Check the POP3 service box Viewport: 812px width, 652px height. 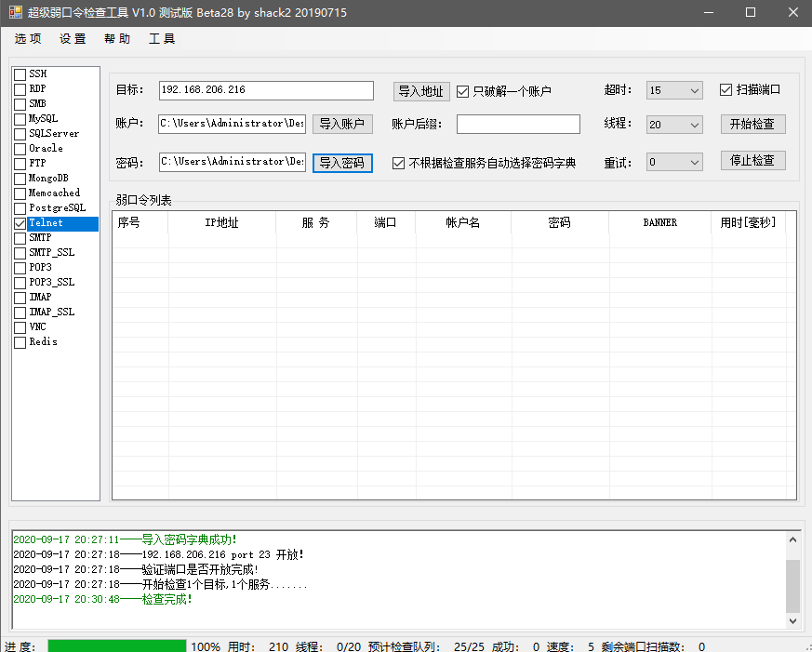(x=20, y=268)
